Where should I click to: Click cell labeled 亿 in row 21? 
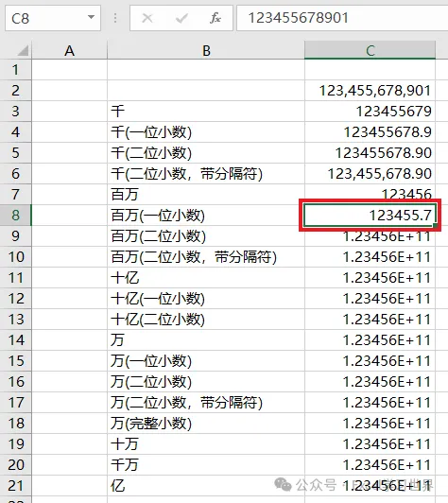tap(206, 486)
